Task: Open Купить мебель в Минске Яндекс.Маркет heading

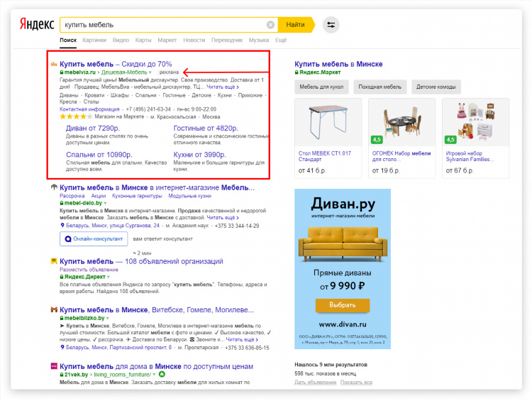Action: tap(338, 64)
